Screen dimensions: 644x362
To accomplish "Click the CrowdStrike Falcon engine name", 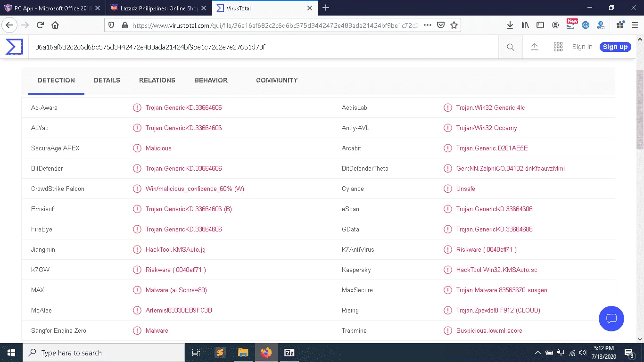I will click(x=58, y=189).
